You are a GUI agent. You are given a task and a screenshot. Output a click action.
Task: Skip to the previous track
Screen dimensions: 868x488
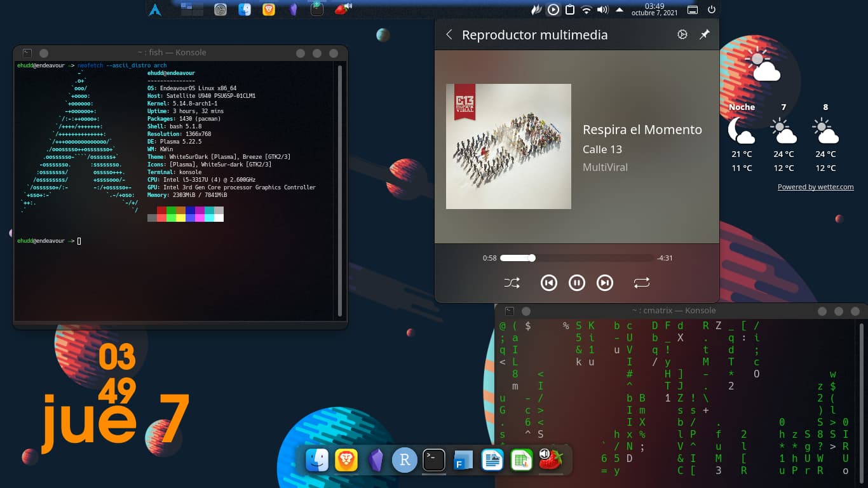click(549, 283)
